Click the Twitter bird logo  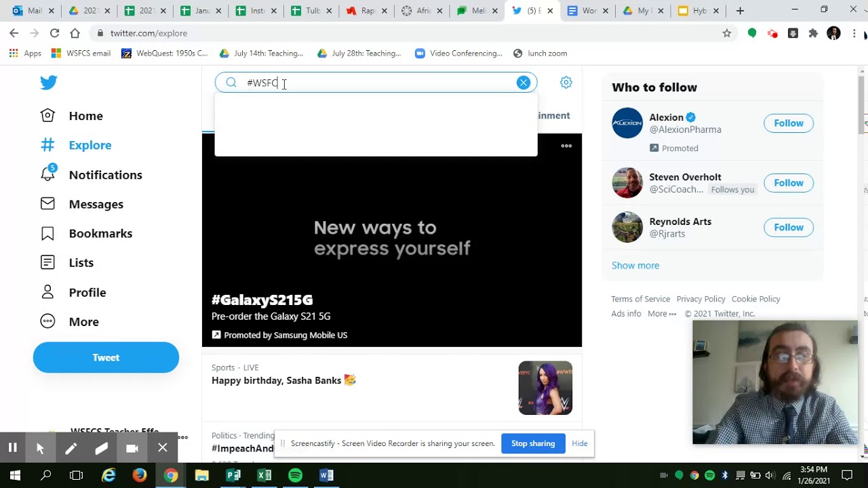click(x=48, y=83)
